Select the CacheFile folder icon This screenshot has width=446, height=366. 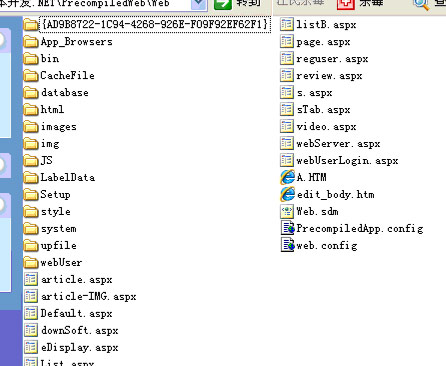click(31, 76)
